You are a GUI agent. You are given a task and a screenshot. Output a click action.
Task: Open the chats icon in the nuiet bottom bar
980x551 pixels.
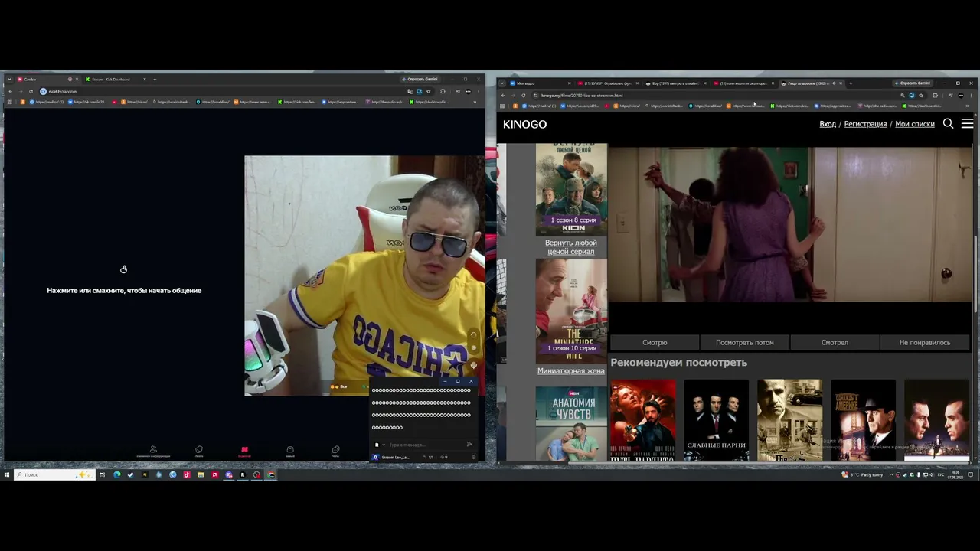[x=335, y=451]
